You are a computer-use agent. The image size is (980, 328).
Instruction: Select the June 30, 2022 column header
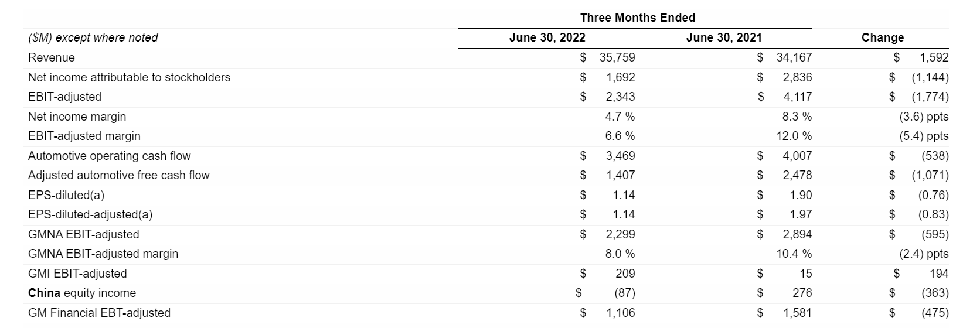(x=547, y=37)
